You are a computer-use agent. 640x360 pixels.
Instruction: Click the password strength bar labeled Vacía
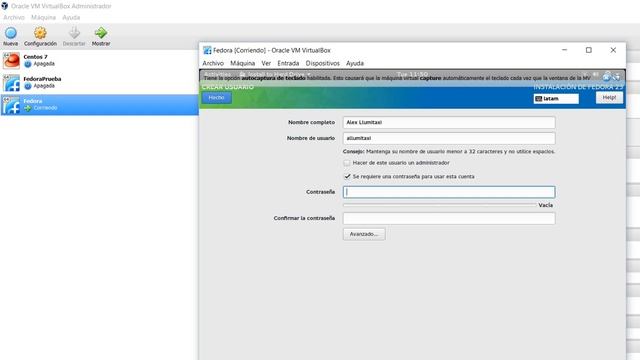point(440,205)
